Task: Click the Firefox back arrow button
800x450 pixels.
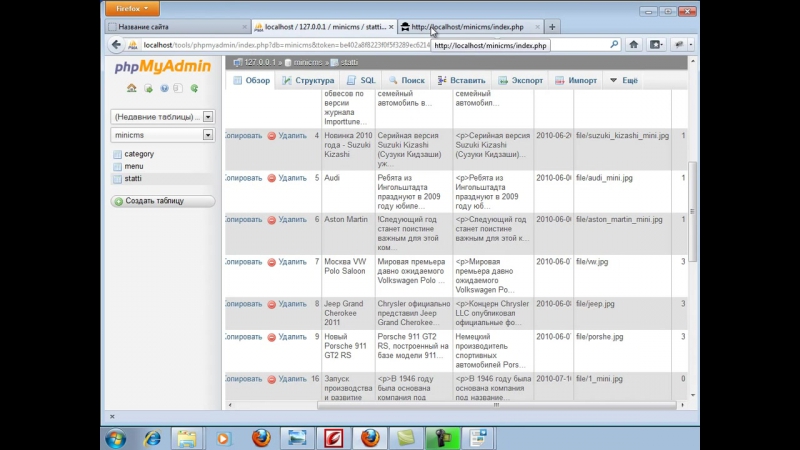Action: click(116, 45)
